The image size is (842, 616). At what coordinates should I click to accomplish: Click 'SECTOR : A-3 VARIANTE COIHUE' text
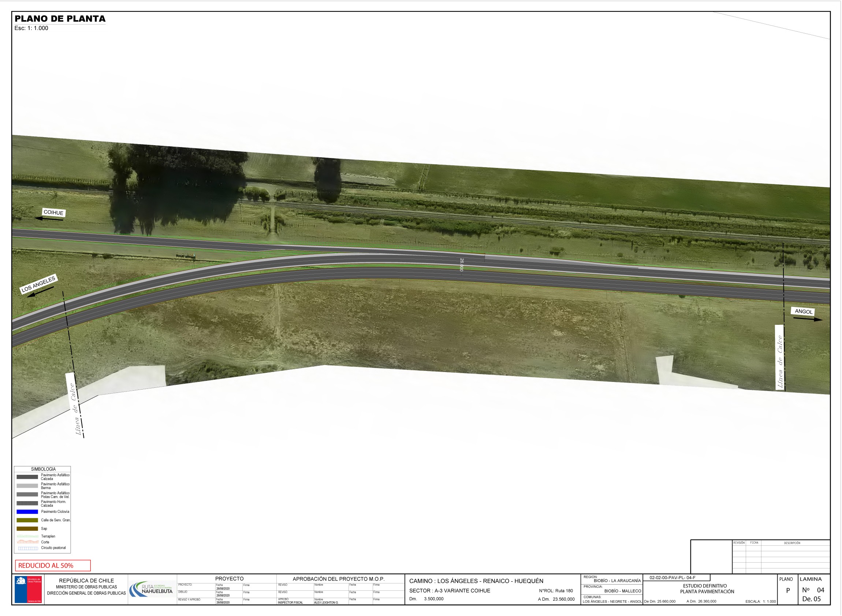450,591
